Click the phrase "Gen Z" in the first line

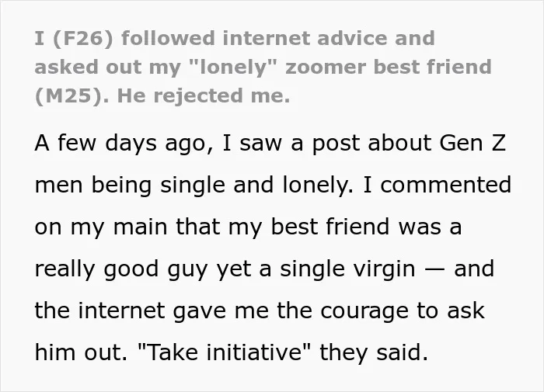pos(473,143)
